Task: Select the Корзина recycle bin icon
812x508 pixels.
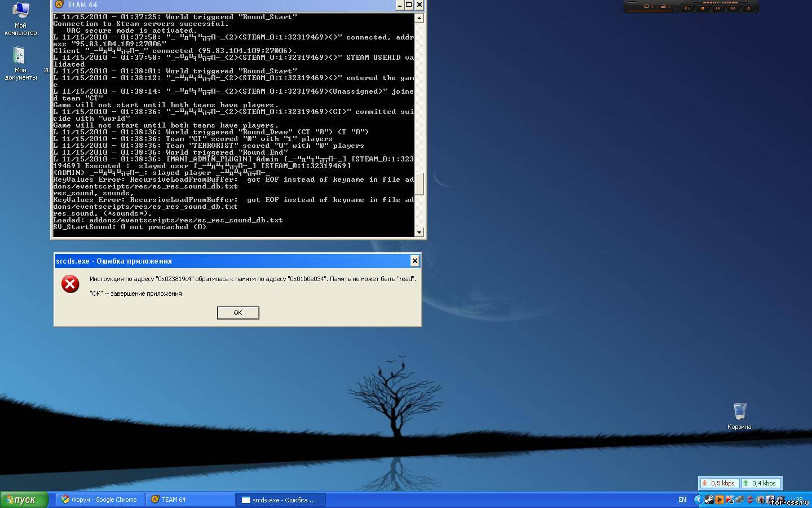Action: [x=739, y=416]
